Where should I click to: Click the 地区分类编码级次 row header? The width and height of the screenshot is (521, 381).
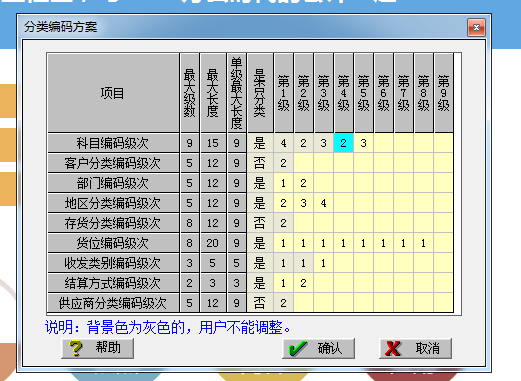[113, 203]
